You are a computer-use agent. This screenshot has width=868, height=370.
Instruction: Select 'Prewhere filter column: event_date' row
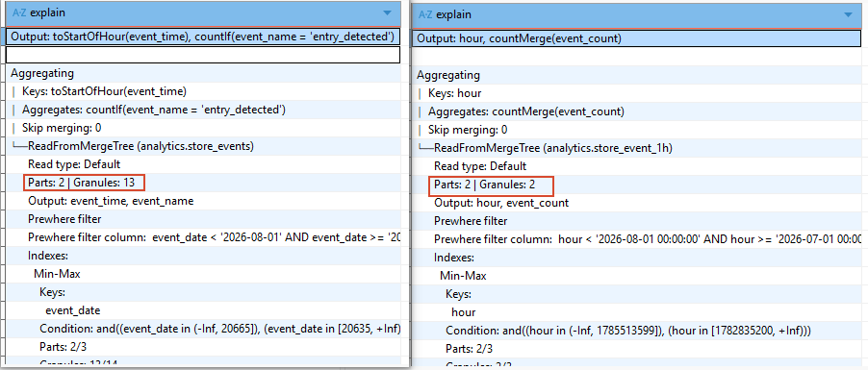[x=203, y=237]
